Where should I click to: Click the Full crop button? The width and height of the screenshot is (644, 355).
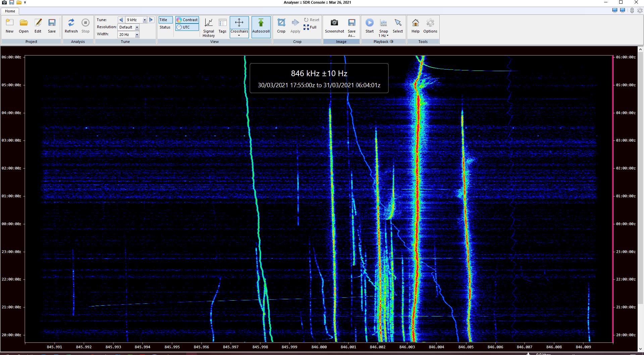point(310,27)
